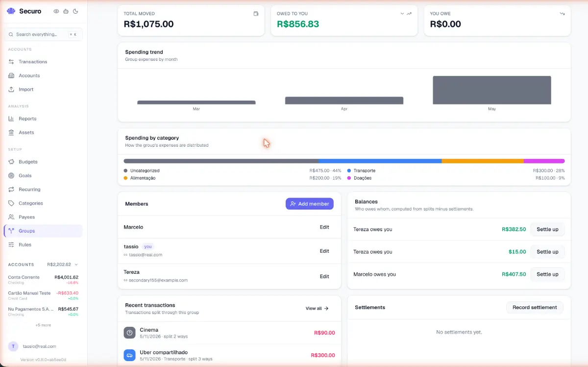Click the Uber compartilhado car icon
The height and width of the screenshot is (367, 588).
point(129,355)
